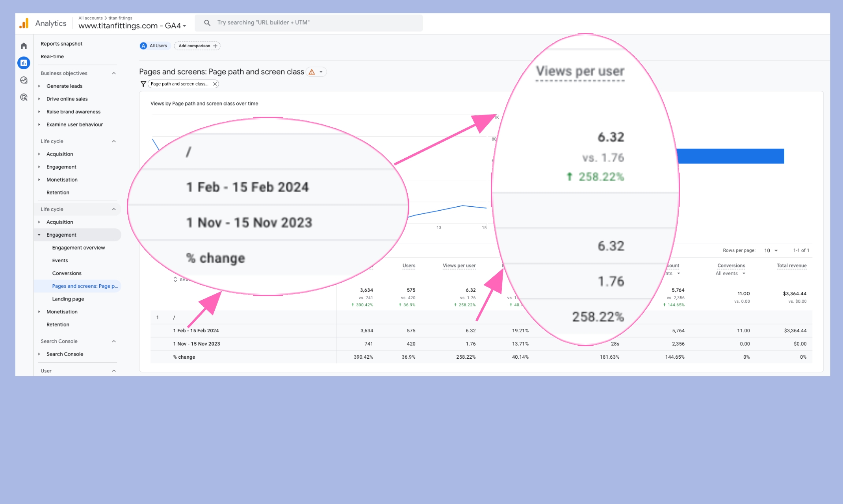843x504 pixels.
Task: Sort by Views per user column header
Action: tap(459, 266)
